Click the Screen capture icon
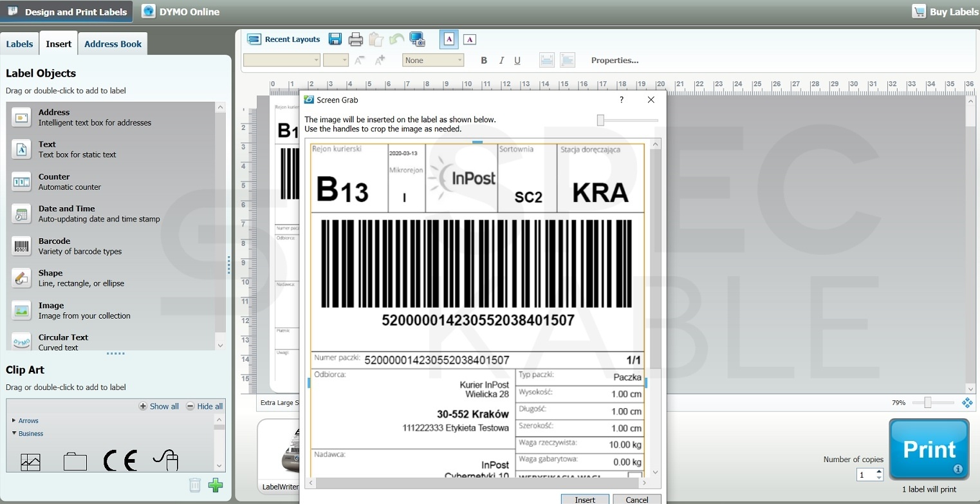Image resolution: width=980 pixels, height=504 pixels. coord(418,39)
